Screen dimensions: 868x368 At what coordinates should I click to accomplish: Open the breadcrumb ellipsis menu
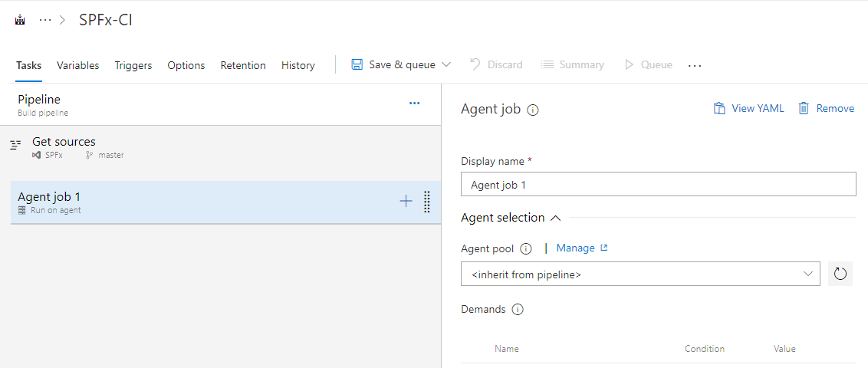coord(44,21)
